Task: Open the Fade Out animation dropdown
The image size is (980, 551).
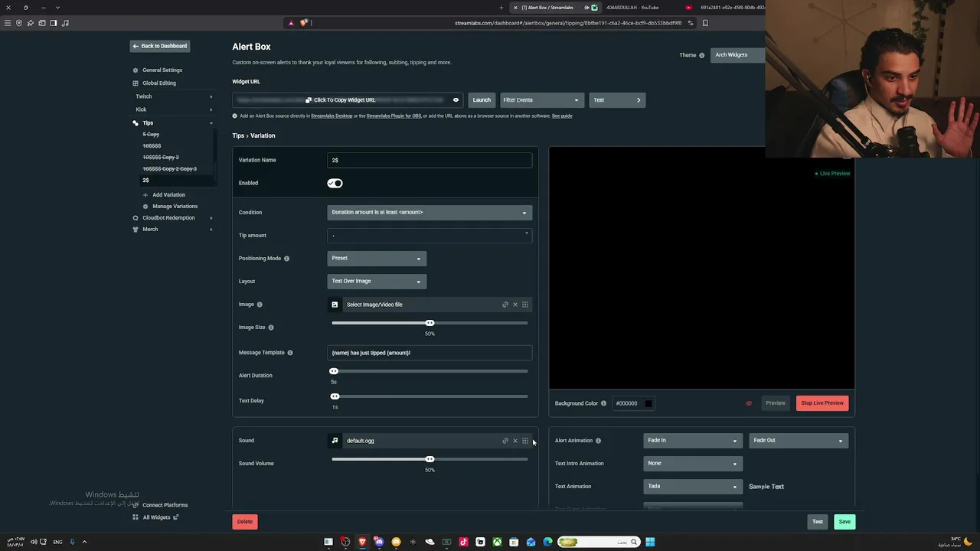Action: tap(799, 440)
